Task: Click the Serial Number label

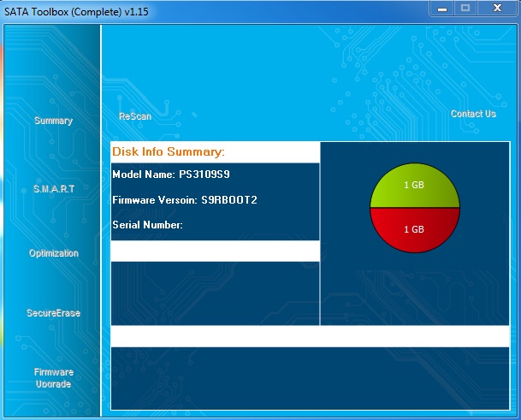Action: pyautogui.click(x=147, y=225)
